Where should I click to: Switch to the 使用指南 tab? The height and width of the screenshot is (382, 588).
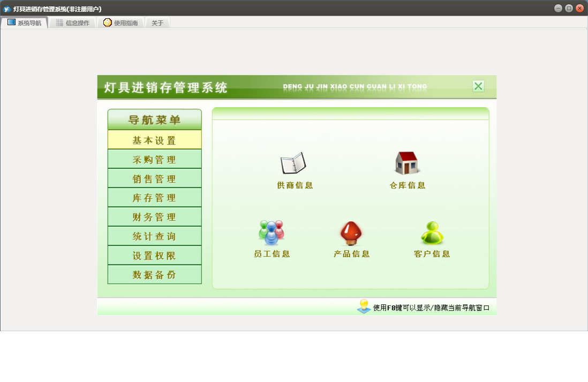[x=120, y=23]
